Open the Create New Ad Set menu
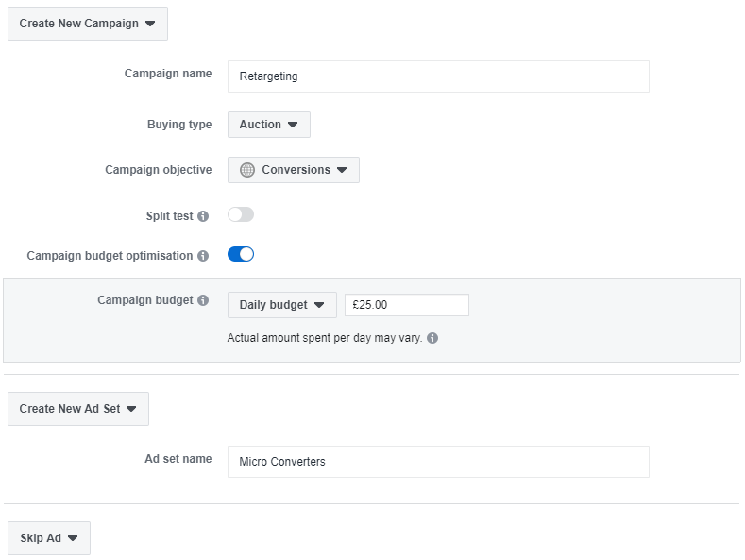 point(78,409)
